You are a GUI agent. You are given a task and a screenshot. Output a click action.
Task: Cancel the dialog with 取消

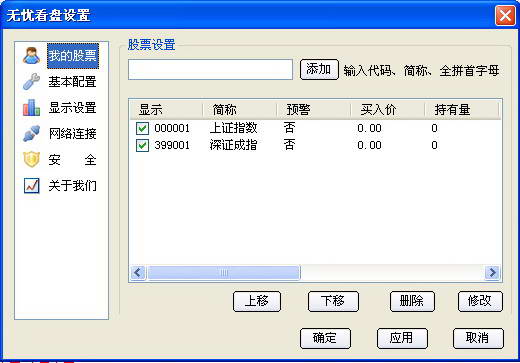(x=478, y=338)
